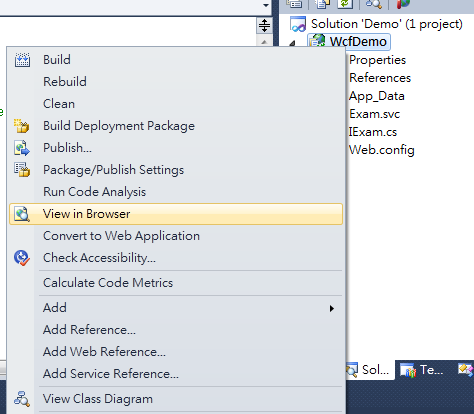Viewport: 474px width, 414px height.
Task: Select Web.config file
Action: click(x=382, y=150)
